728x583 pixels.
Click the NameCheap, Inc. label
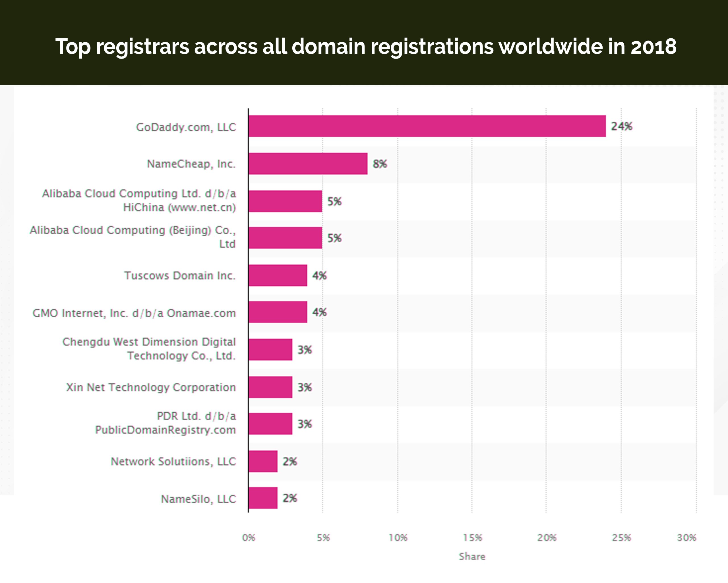(x=191, y=164)
